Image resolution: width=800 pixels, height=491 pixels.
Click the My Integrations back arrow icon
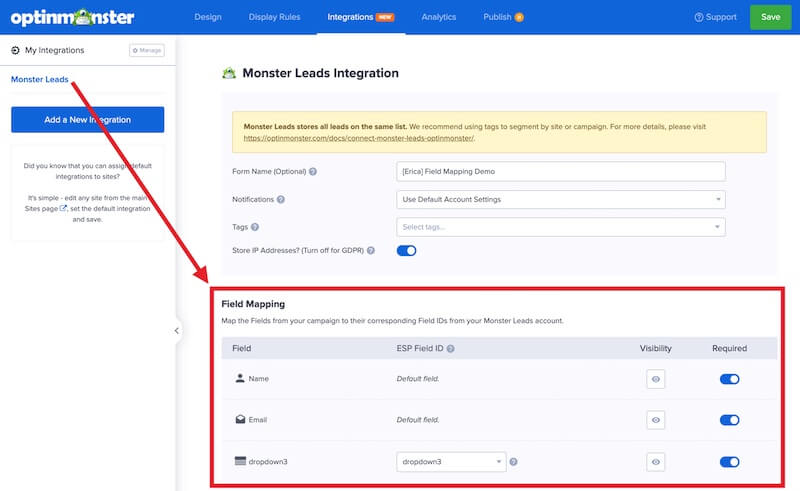15,50
